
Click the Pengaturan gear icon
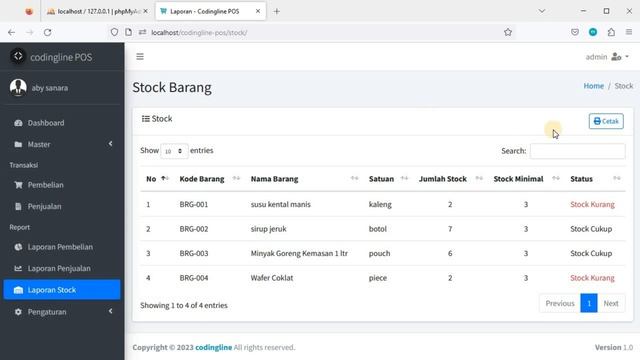(x=18, y=312)
